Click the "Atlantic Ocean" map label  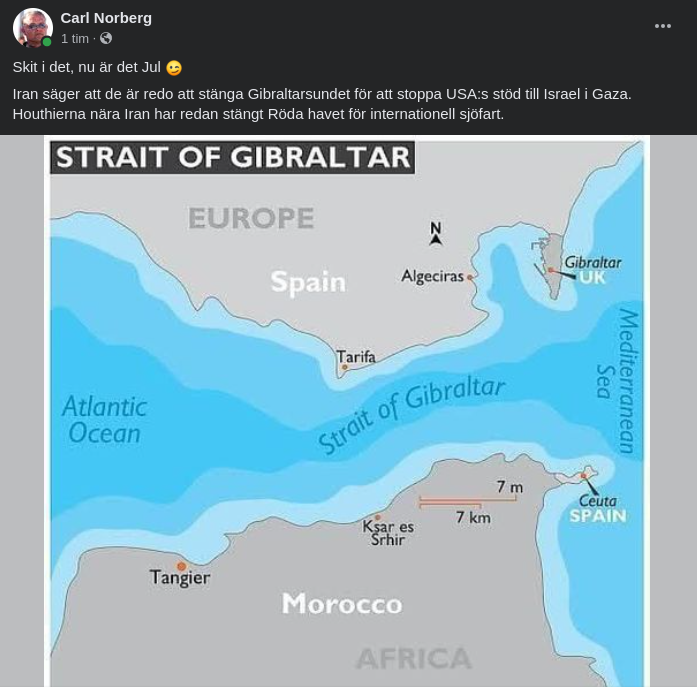tap(104, 420)
